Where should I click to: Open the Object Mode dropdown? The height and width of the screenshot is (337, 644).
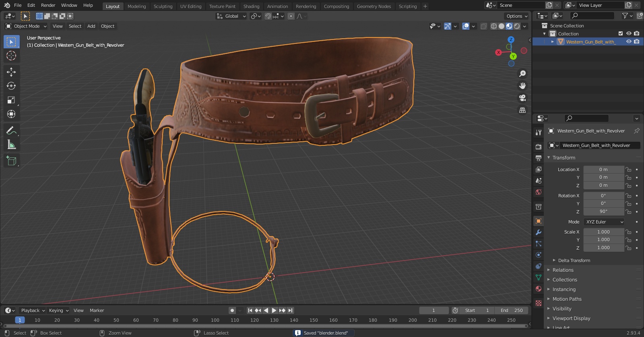tap(26, 26)
